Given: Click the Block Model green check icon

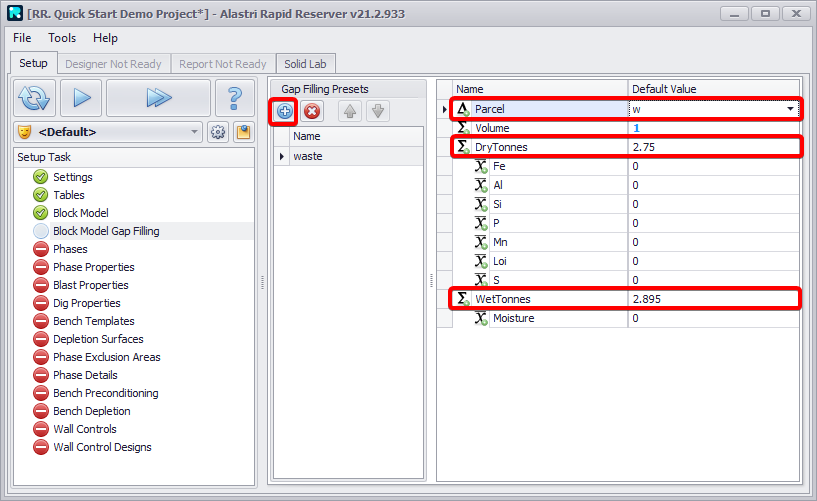Looking at the screenshot, I should pos(41,213).
